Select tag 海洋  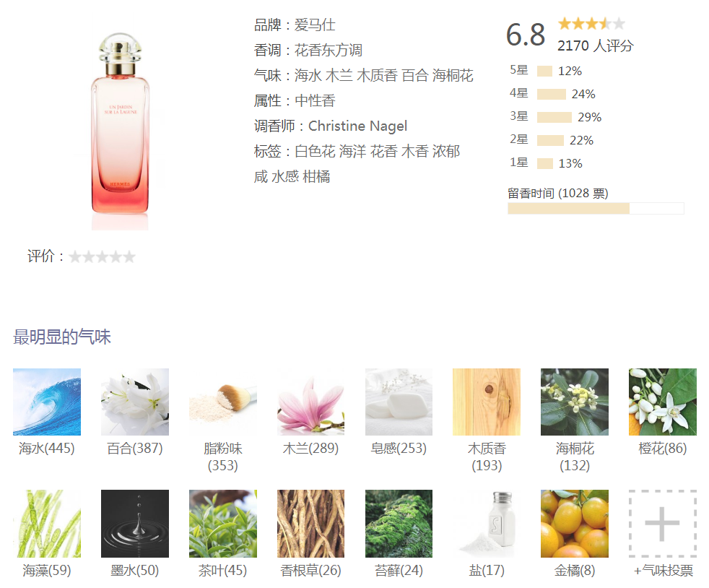352,152
